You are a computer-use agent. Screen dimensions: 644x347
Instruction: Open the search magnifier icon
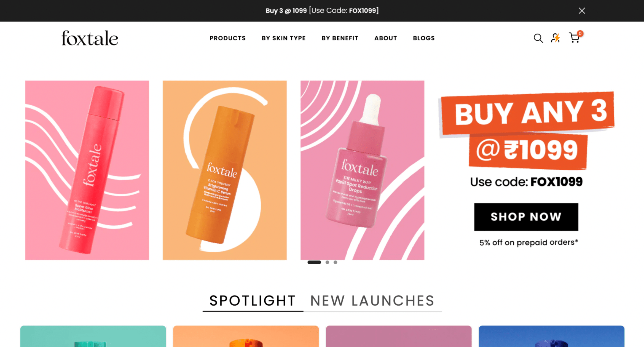[538, 38]
